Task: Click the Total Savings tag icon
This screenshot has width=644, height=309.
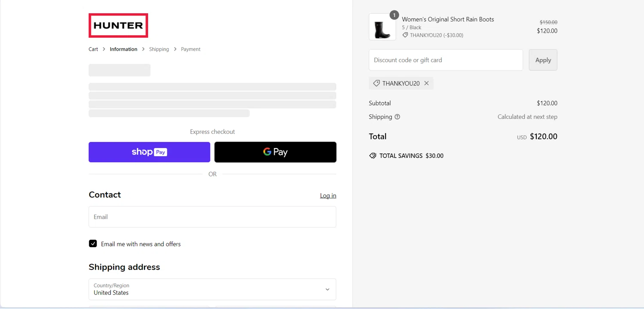Action: 373,156
